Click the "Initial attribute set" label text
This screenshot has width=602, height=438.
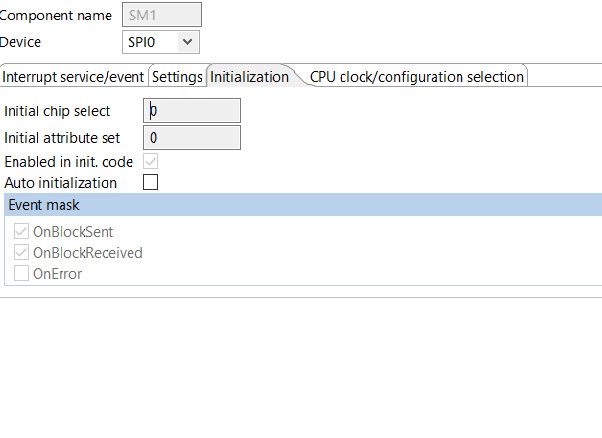pyautogui.click(x=62, y=138)
